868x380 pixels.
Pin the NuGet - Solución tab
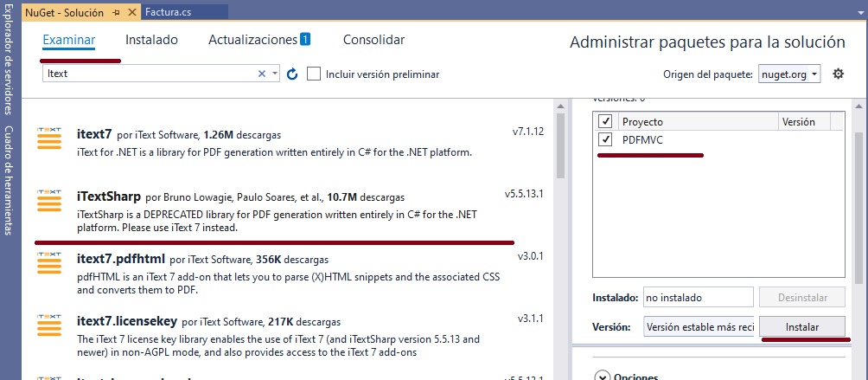[116, 12]
